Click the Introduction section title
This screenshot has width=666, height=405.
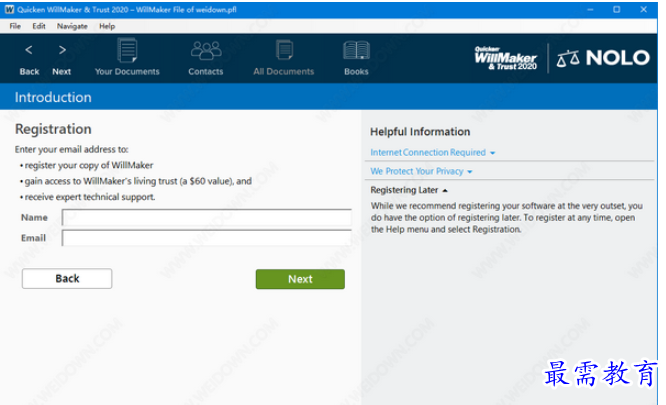[53, 97]
